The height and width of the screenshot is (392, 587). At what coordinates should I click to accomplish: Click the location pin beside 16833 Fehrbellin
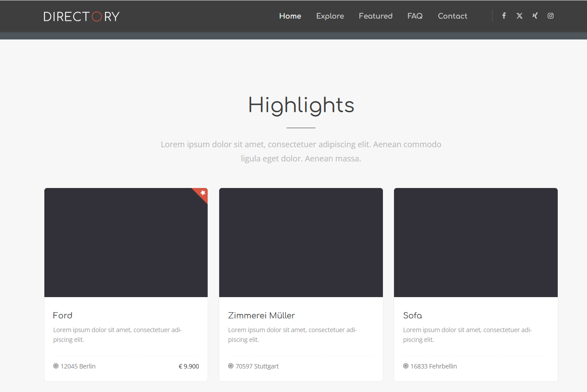tap(406, 366)
